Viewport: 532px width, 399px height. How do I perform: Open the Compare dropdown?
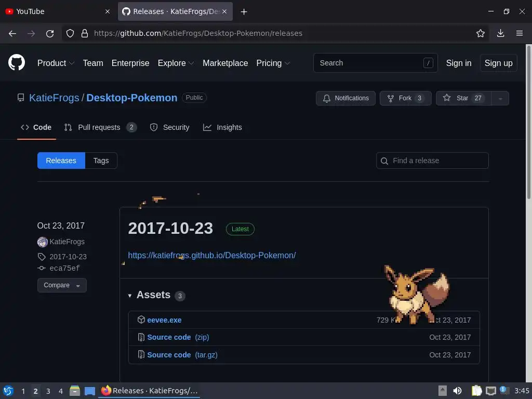point(62,285)
